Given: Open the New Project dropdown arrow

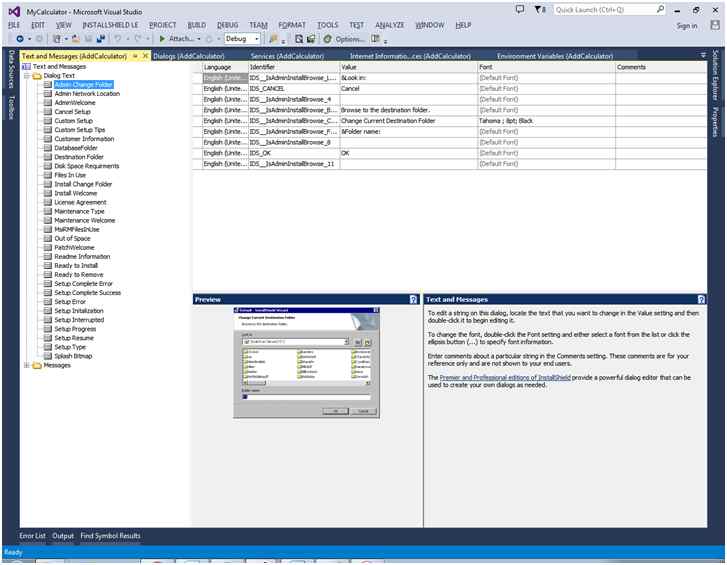Looking at the screenshot, I should coord(66,39).
